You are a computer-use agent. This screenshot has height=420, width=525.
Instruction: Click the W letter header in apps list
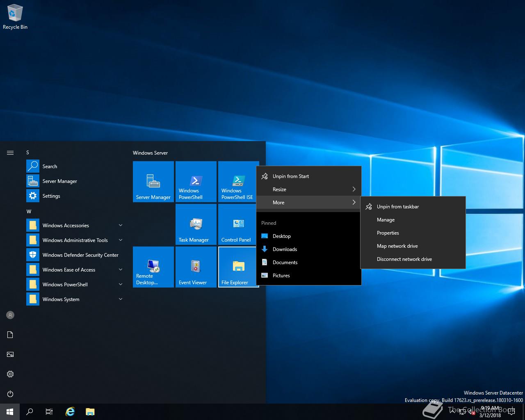coord(29,212)
